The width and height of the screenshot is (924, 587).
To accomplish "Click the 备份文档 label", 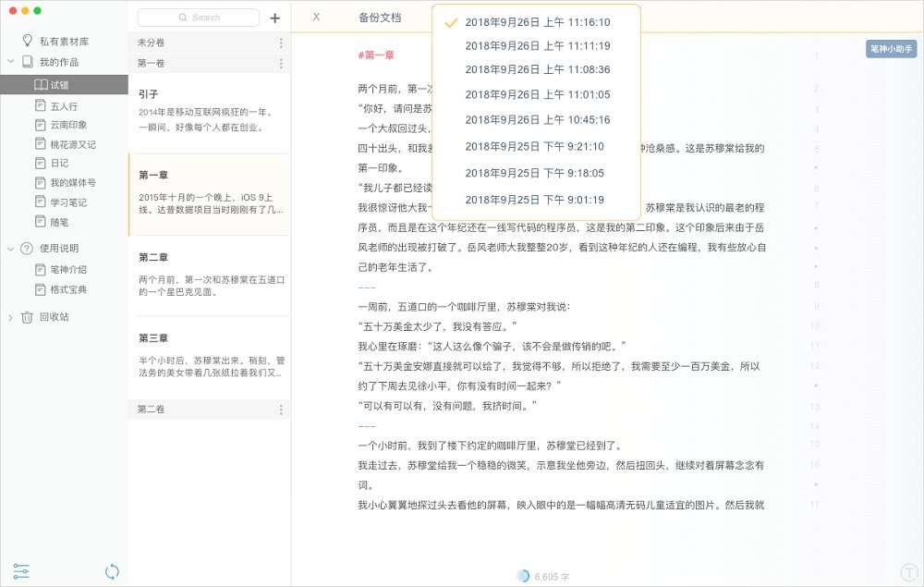I will [x=380, y=18].
